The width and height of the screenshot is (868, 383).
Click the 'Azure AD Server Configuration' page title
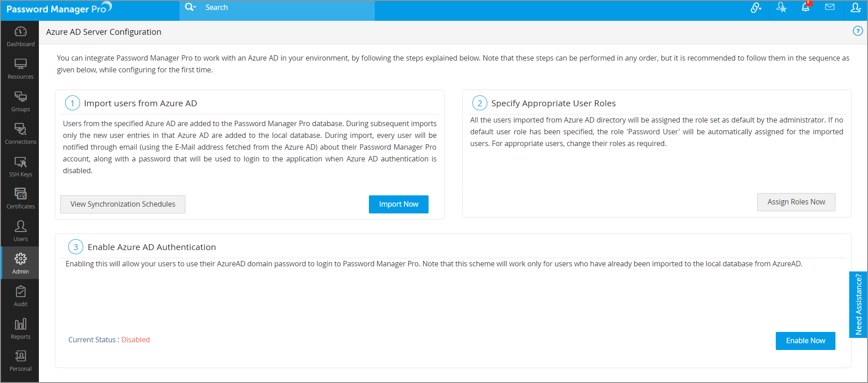pyautogui.click(x=104, y=32)
